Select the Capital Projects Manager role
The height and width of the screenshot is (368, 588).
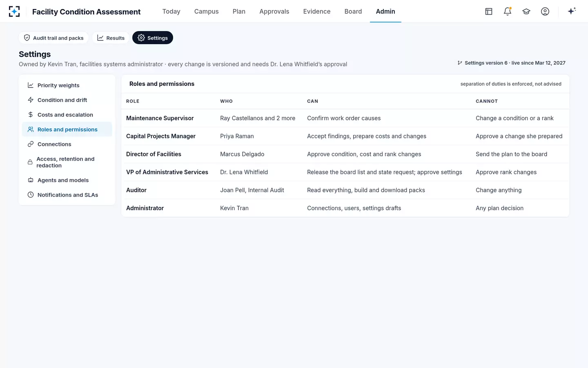[x=161, y=136]
